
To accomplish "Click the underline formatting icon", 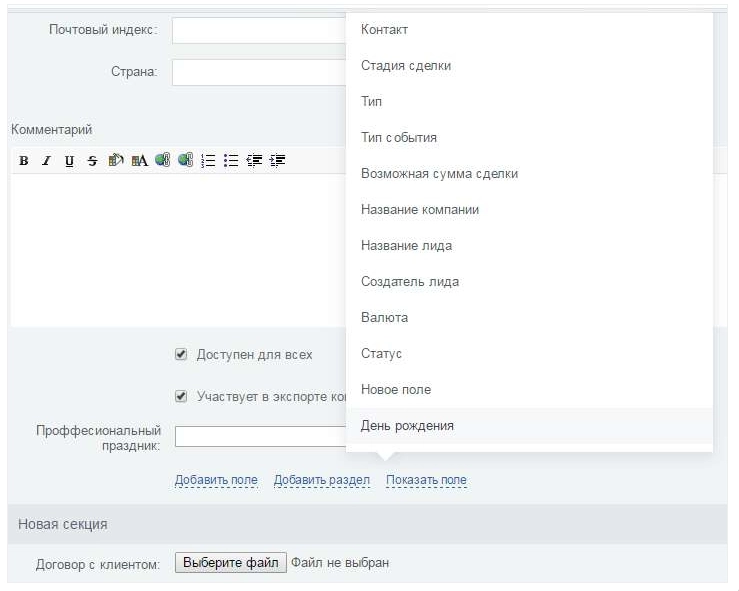I will (69, 160).
